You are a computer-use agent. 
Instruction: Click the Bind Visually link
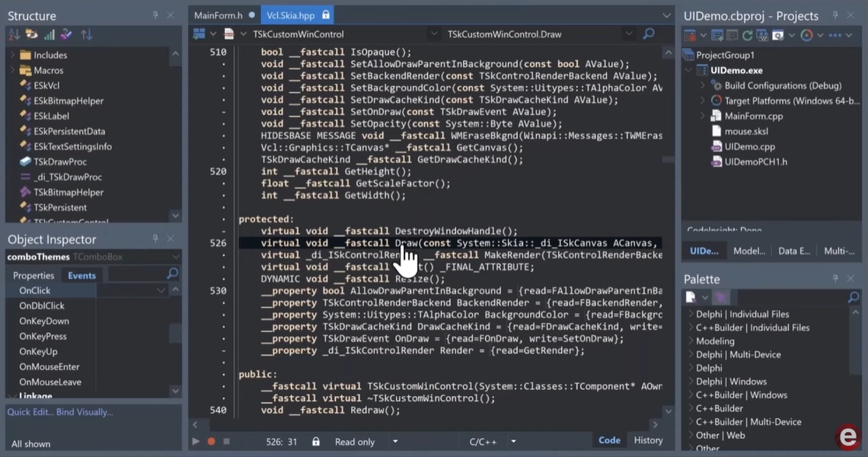pyautogui.click(x=86, y=412)
